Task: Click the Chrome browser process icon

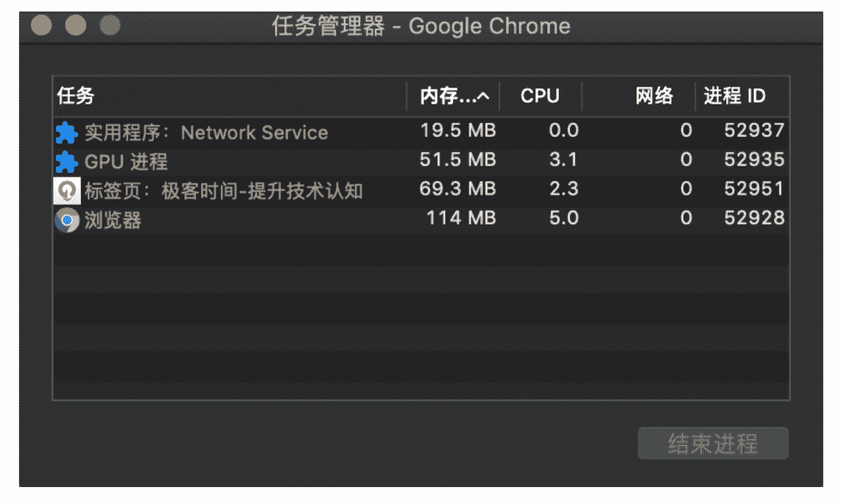Action: pyautogui.click(x=67, y=220)
